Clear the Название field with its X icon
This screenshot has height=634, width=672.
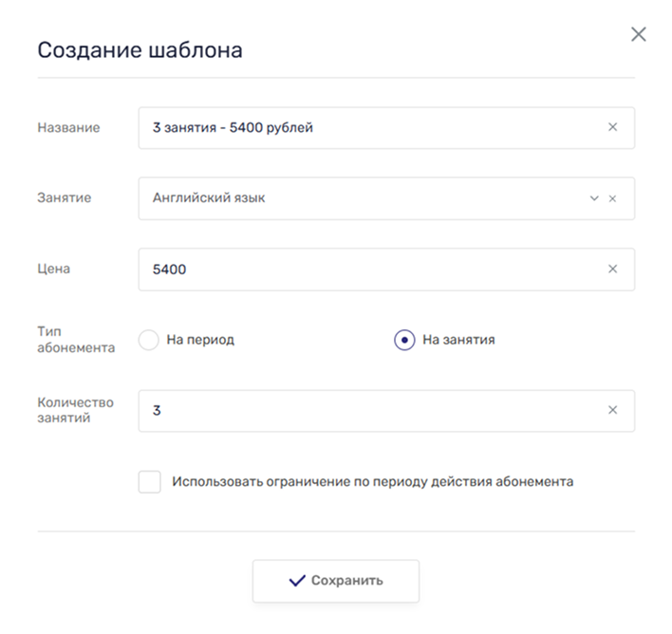click(612, 127)
